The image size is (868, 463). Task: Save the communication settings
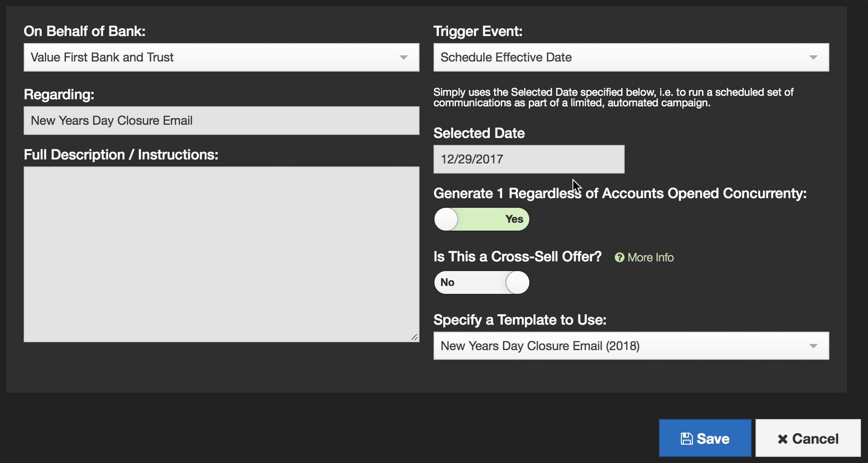pyautogui.click(x=705, y=438)
